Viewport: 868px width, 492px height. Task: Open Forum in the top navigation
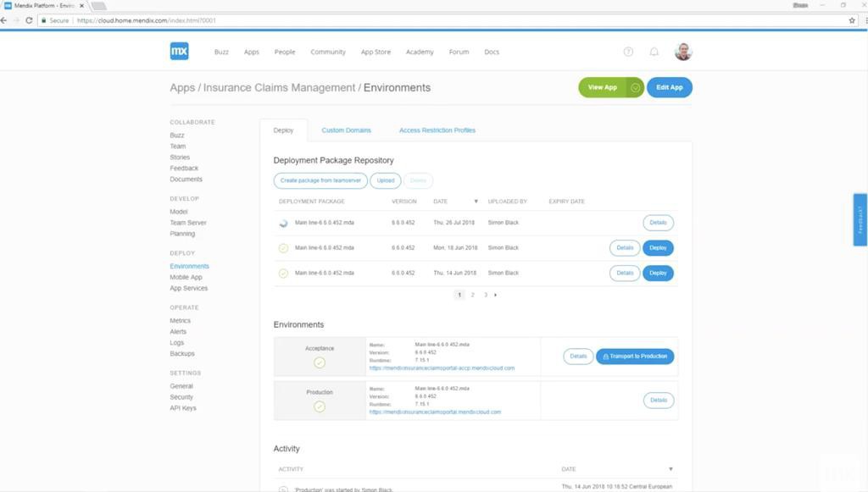pyautogui.click(x=459, y=52)
